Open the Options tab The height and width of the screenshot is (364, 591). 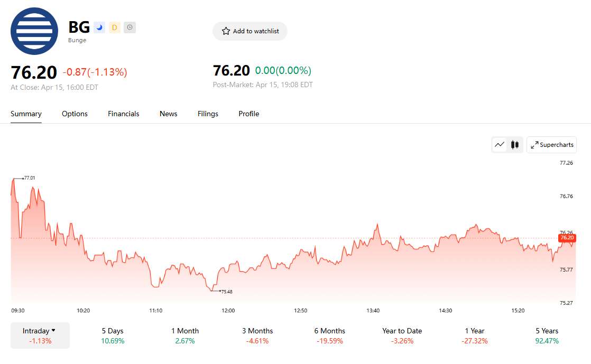pyautogui.click(x=75, y=114)
